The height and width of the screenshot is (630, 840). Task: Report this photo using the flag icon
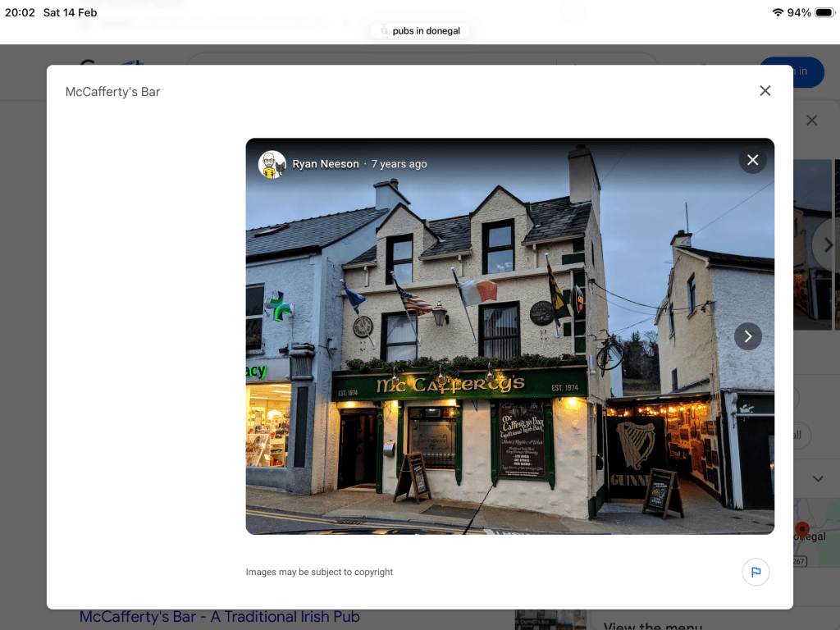(756, 572)
